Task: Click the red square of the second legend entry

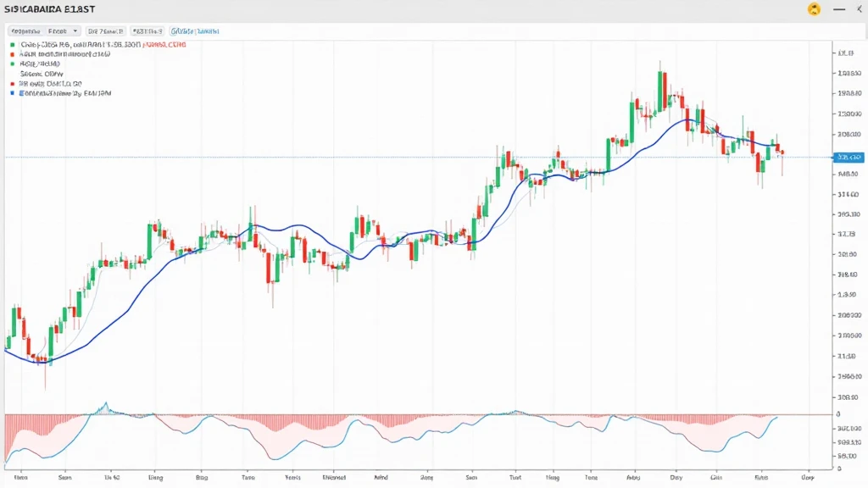Action: pyautogui.click(x=12, y=53)
